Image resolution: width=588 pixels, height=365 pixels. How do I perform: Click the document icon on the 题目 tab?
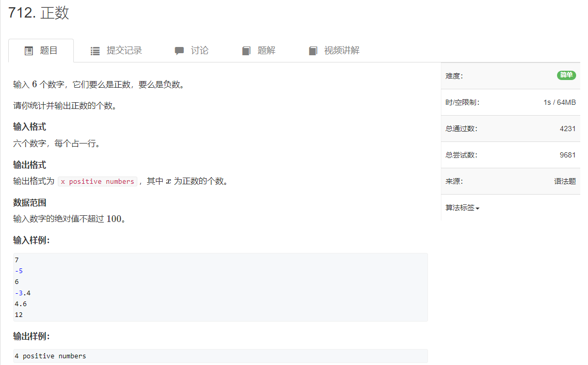(29, 50)
